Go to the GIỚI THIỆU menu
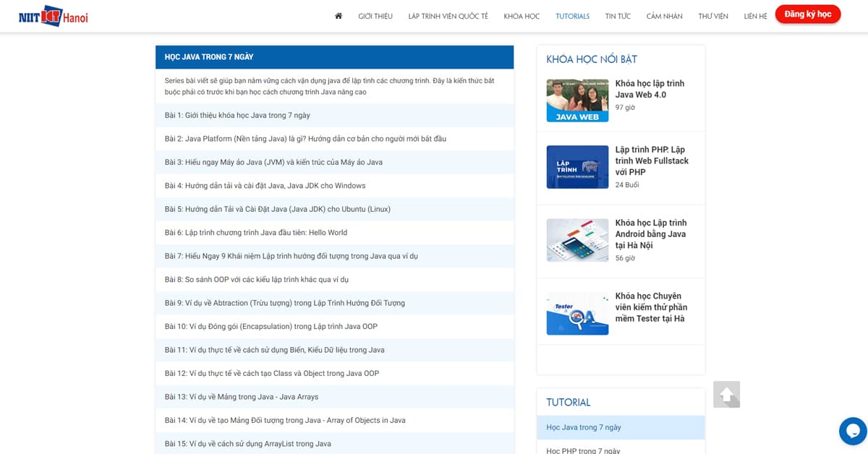This screenshot has height=454, width=868. pos(375,16)
